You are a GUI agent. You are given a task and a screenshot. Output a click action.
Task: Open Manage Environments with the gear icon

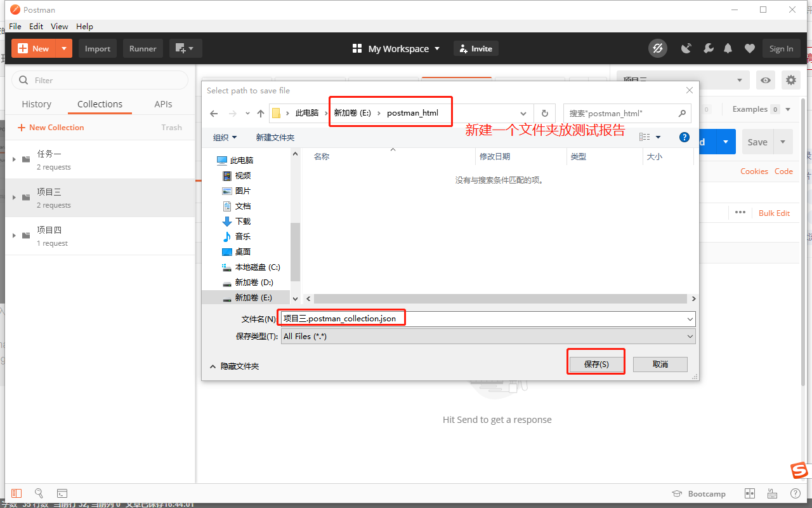click(x=790, y=80)
